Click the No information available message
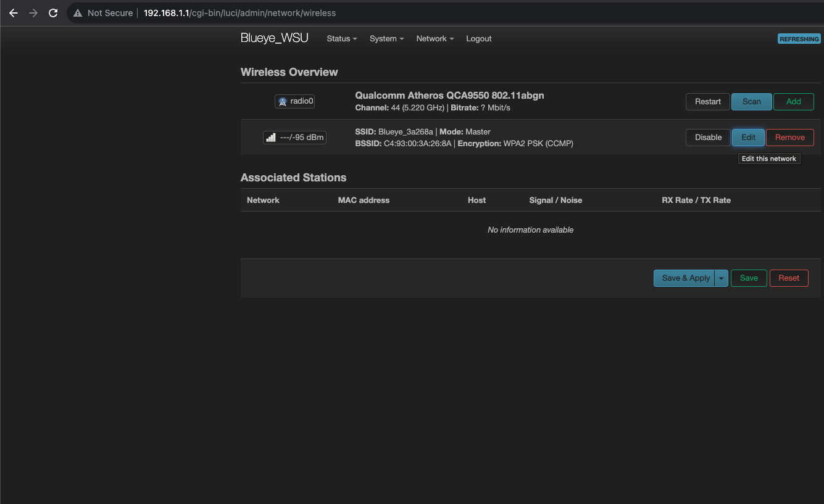This screenshot has height=504, width=824. (x=531, y=229)
